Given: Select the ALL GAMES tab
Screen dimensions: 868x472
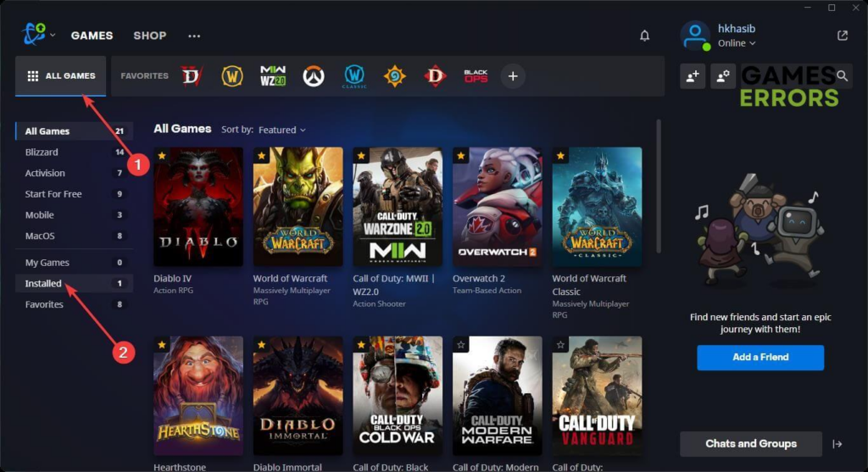Looking at the screenshot, I should [60, 75].
